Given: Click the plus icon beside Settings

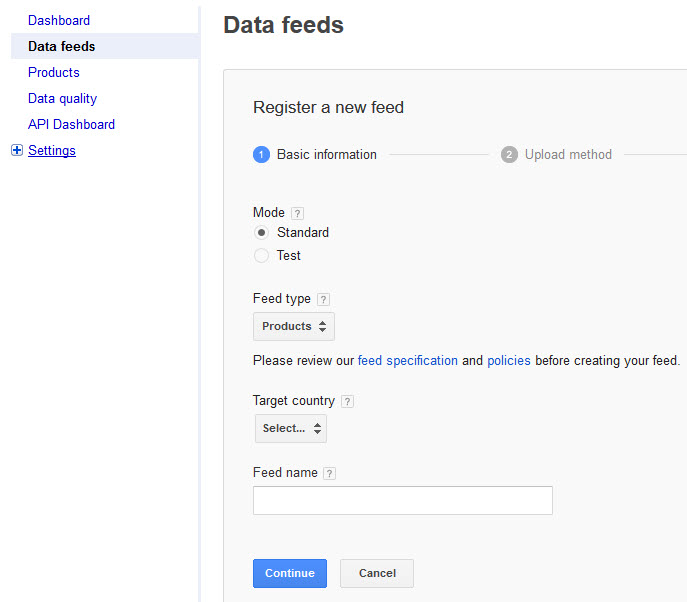Looking at the screenshot, I should pos(17,150).
